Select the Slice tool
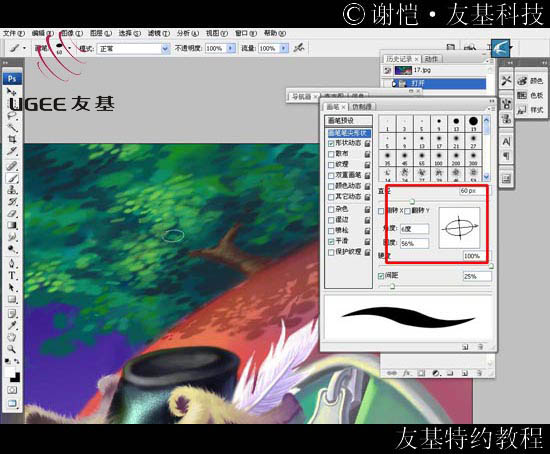550x454 pixels. tap(12, 151)
